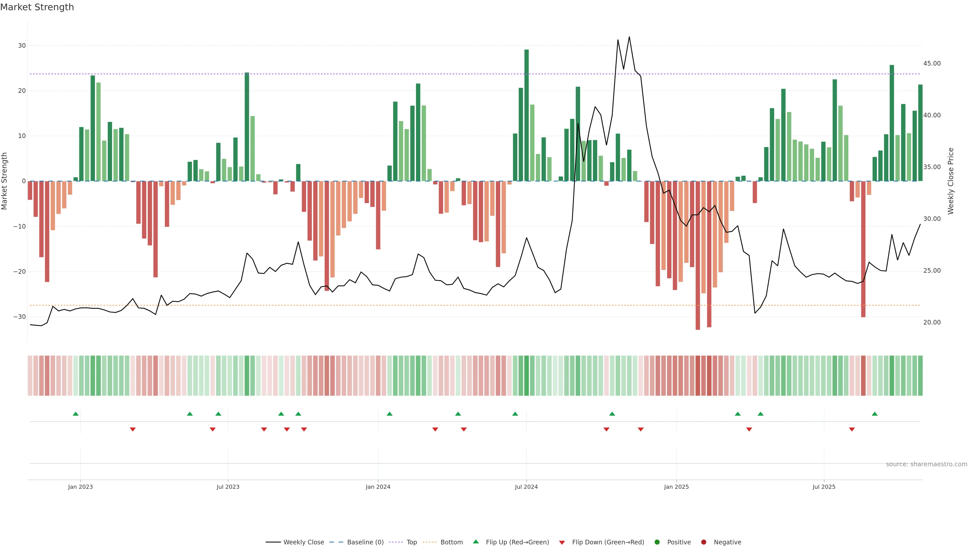Click the source: sharemaestro.com text
The width and height of the screenshot is (980, 551).
(x=926, y=464)
